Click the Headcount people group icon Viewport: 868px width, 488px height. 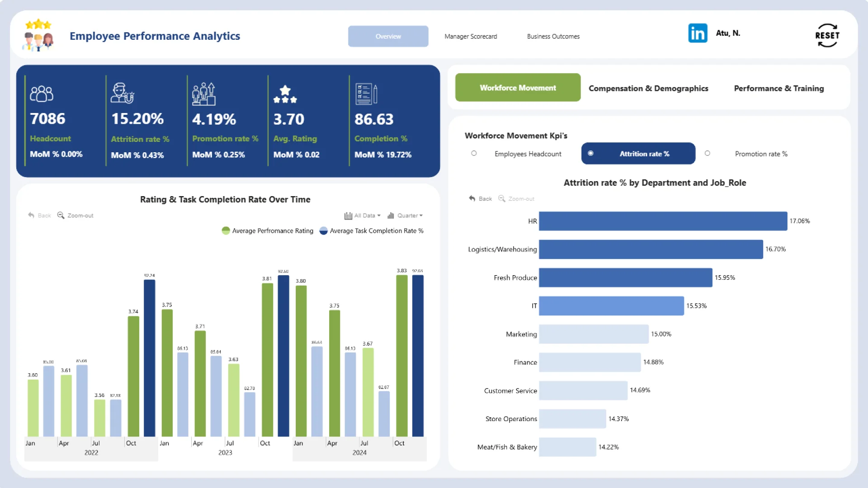(x=42, y=94)
